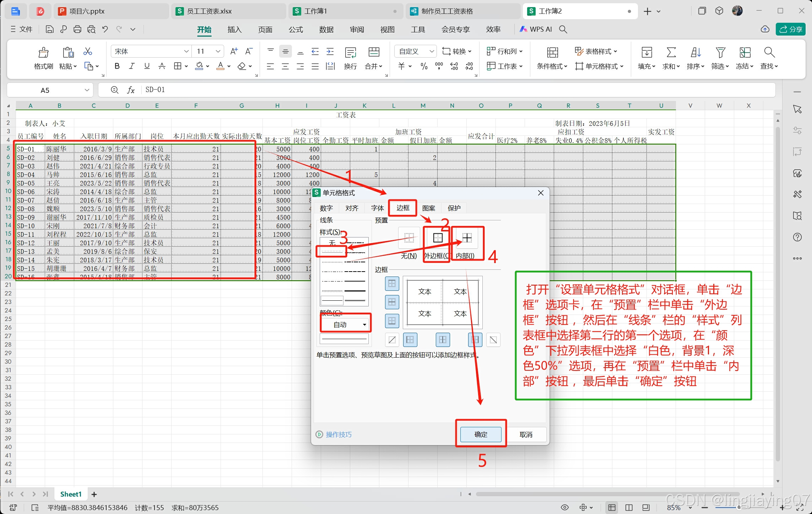This screenshot has height=514, width=812.
Task: Click the fx insert function icon
Action: click(131, 90)
